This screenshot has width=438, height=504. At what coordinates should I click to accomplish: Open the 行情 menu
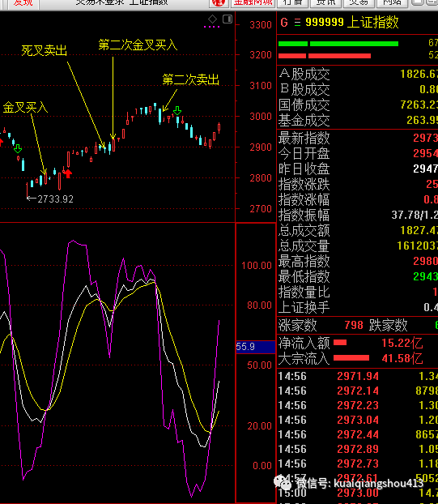292,3
